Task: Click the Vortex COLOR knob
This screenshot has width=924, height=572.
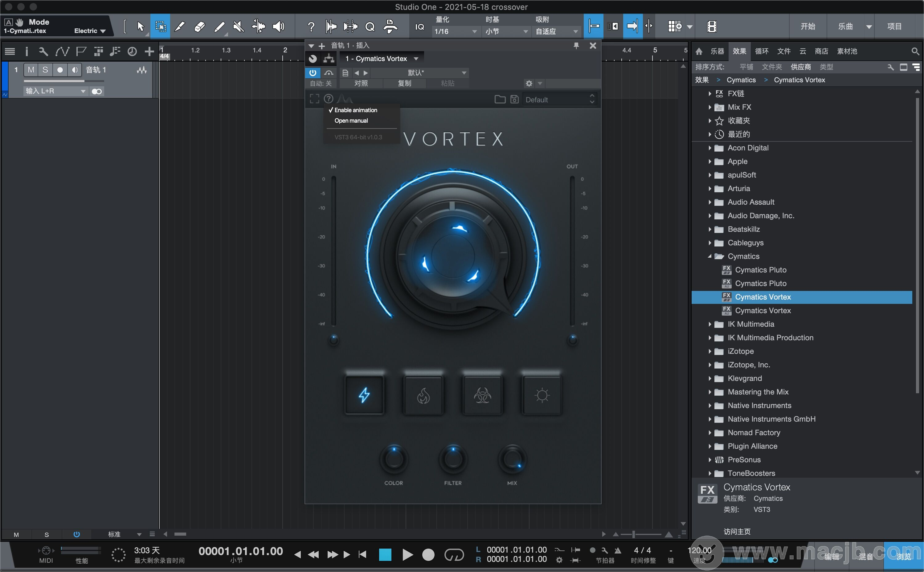Action: point(394,459)
